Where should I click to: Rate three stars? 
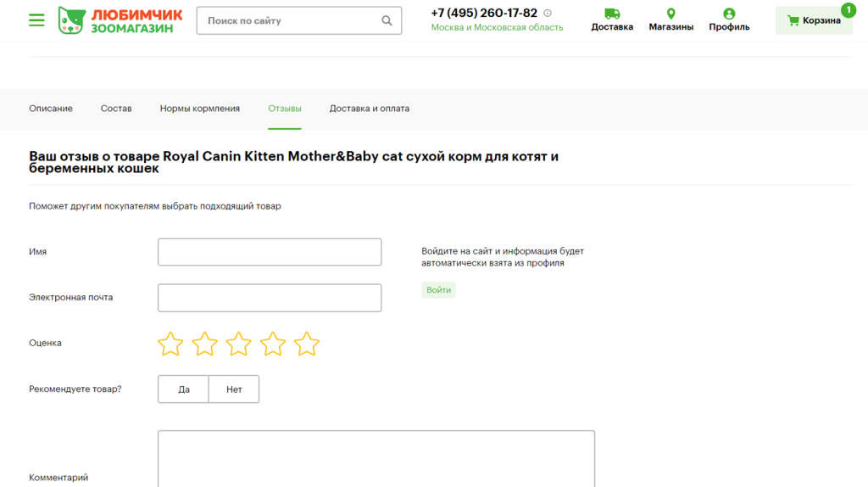point(238,344)
